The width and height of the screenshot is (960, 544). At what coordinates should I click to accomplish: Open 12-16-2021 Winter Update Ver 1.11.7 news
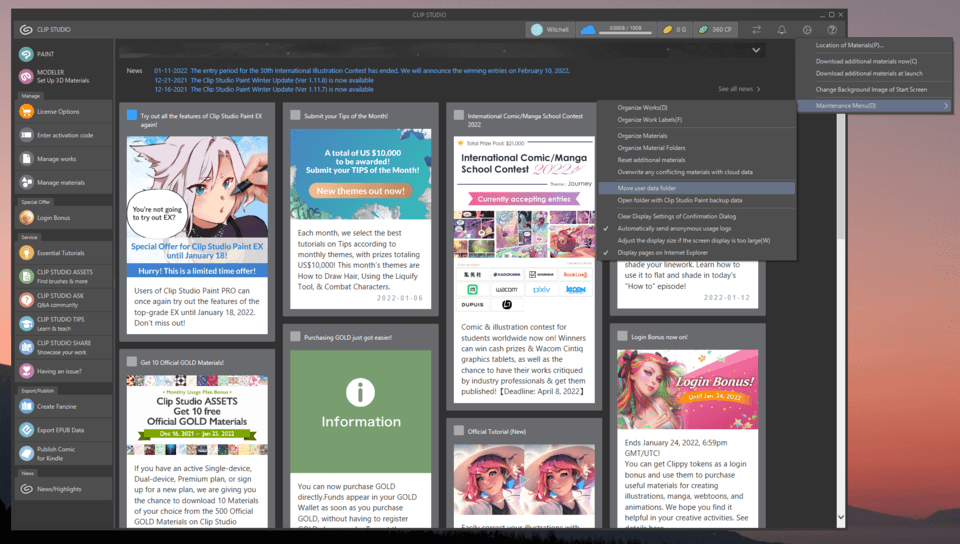264,89
